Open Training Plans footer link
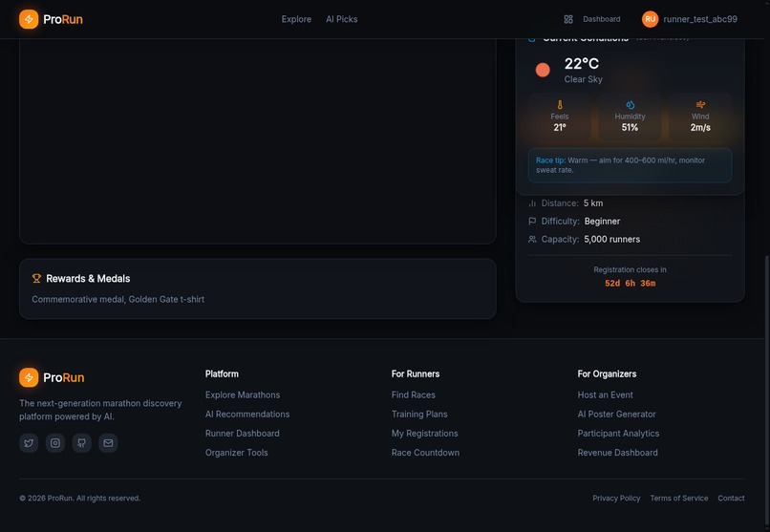The image size is (770, 532). 419,415
